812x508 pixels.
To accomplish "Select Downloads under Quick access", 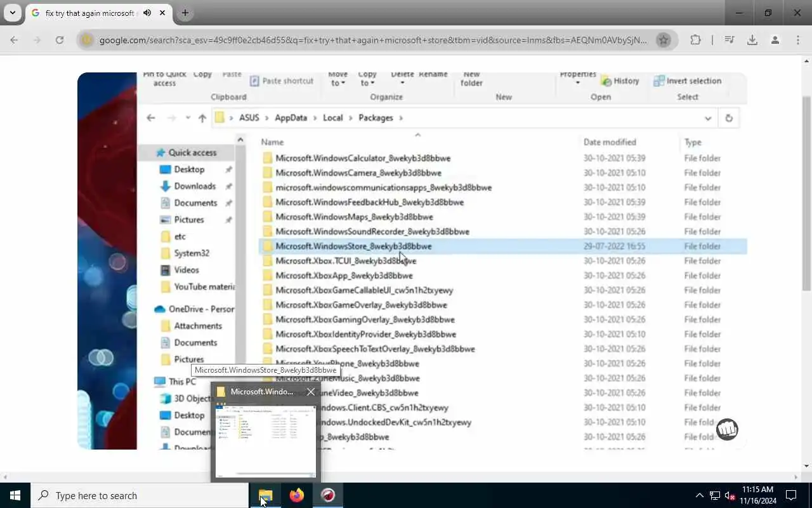I will pyautogui.click(x=195, y=186).
